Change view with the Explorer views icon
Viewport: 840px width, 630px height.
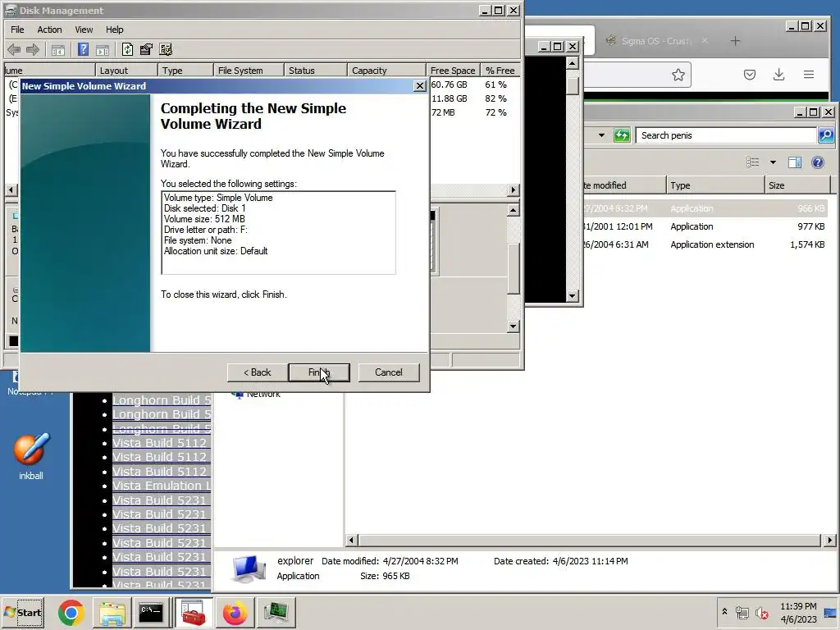point(753,162)
